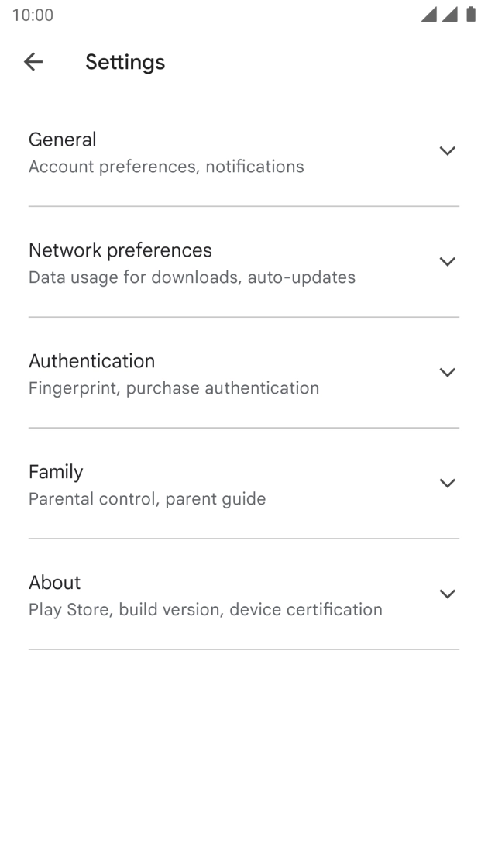
Task: Click the Settings title text
Action: point(125,62)
